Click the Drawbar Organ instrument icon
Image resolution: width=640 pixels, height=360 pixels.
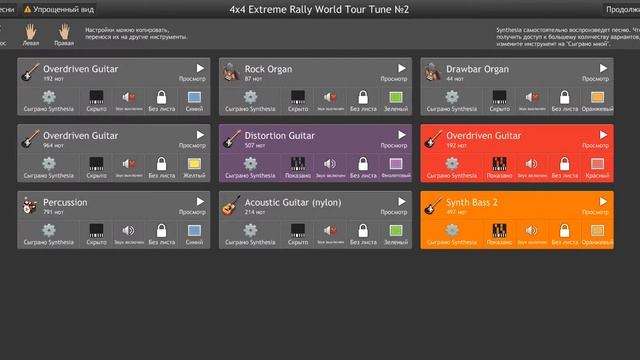click(x=433, y=72)
